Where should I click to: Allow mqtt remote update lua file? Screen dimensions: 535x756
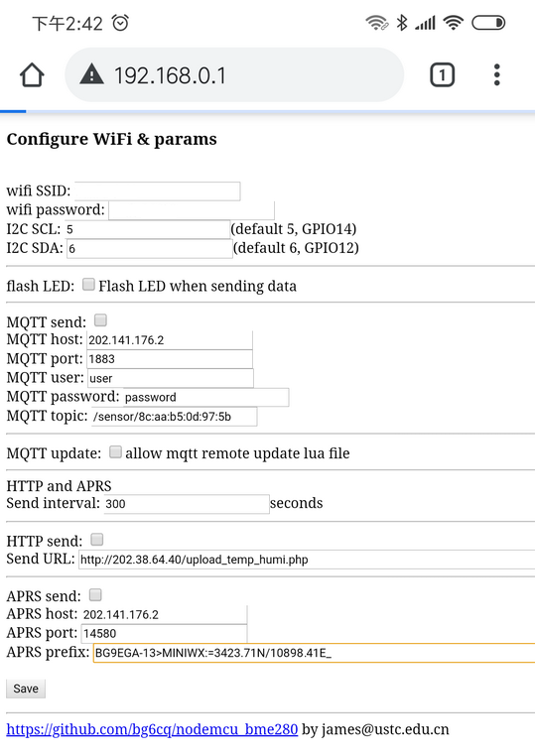coord(115,451)
